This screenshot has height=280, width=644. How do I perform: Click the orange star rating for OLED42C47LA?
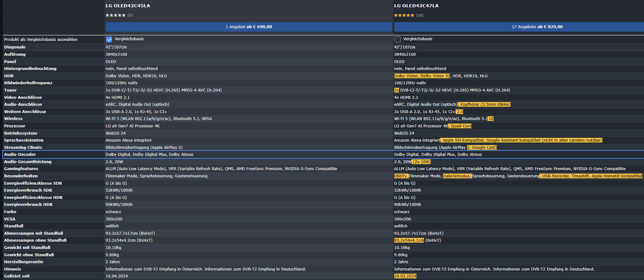(404, 15)
